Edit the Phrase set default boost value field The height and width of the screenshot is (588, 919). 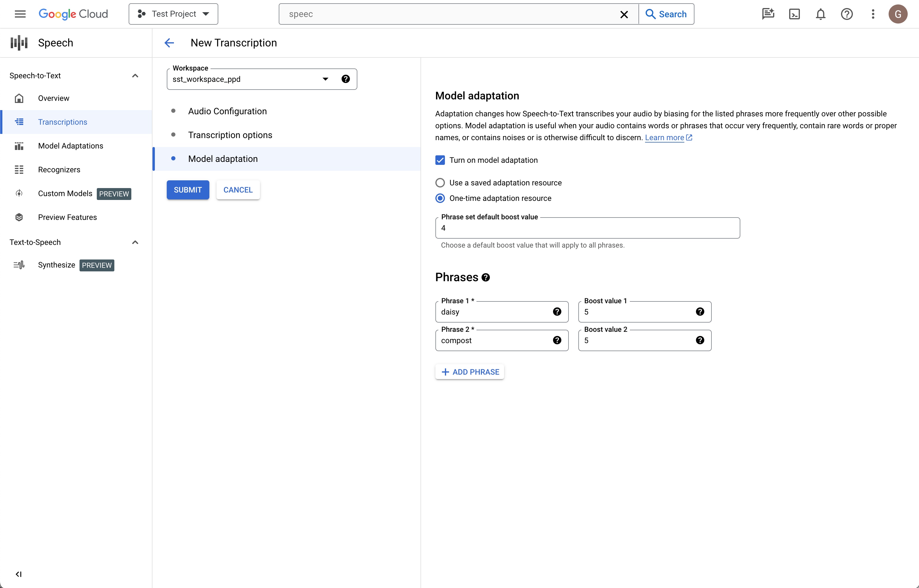tap(588, 228)
